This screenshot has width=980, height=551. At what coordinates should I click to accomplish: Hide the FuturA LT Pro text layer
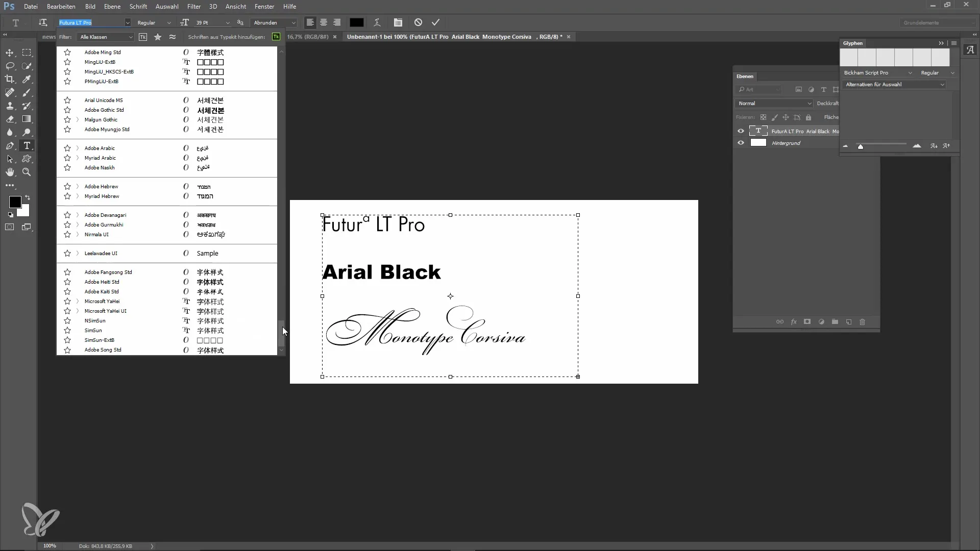[741, 131]
